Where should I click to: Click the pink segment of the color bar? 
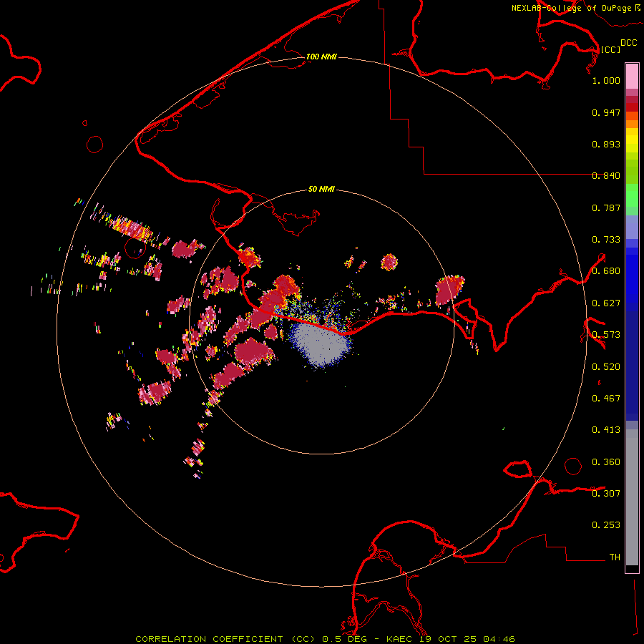click(x=632, y=77)
